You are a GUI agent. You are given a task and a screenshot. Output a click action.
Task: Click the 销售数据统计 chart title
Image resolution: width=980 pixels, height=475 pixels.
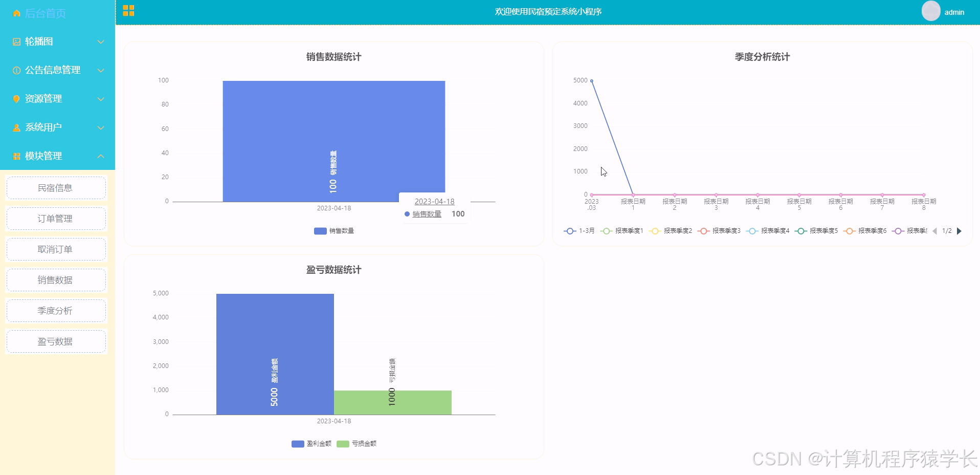point(333,57)
